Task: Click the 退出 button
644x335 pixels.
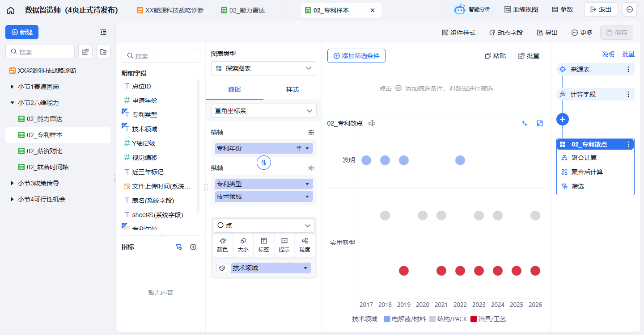Action: 601,9
